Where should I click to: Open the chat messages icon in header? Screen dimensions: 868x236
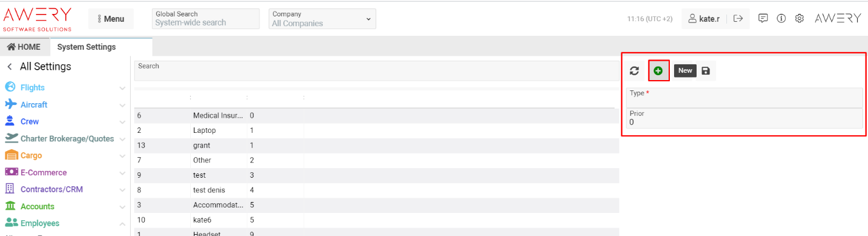click(x=763, y=19)
